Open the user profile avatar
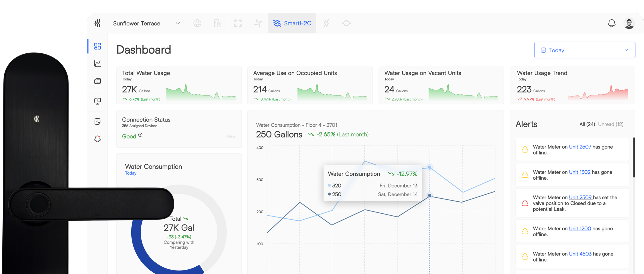 pyautogui.click(x=629, y=23)
